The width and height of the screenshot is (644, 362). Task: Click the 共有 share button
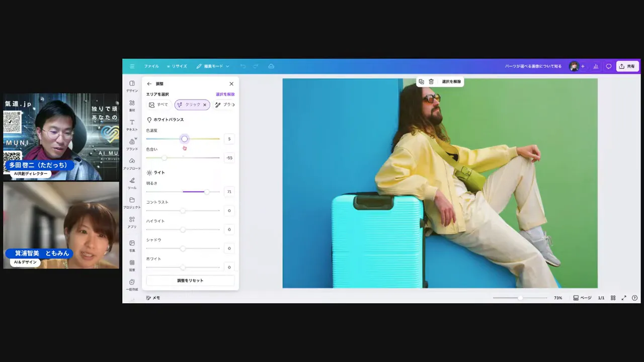point(627,66)
